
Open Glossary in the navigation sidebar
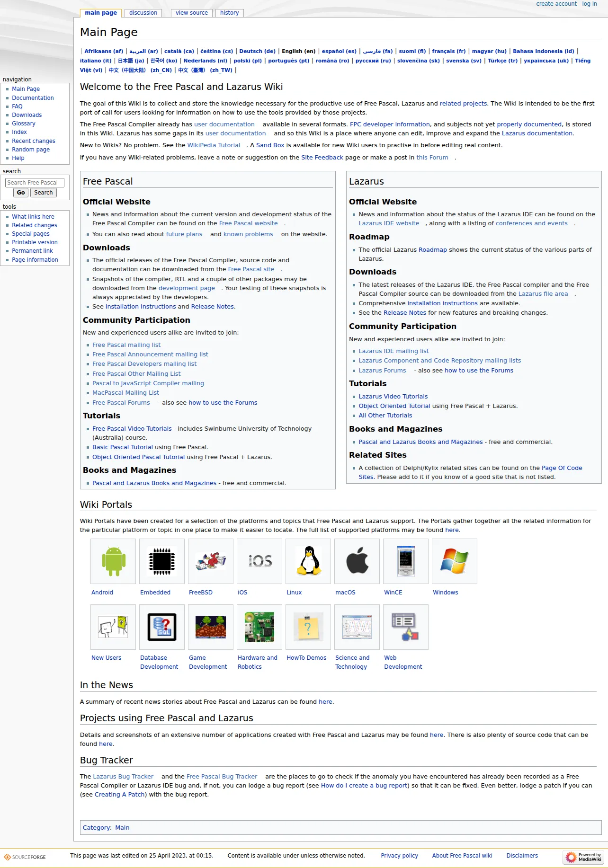pos(24,124)
